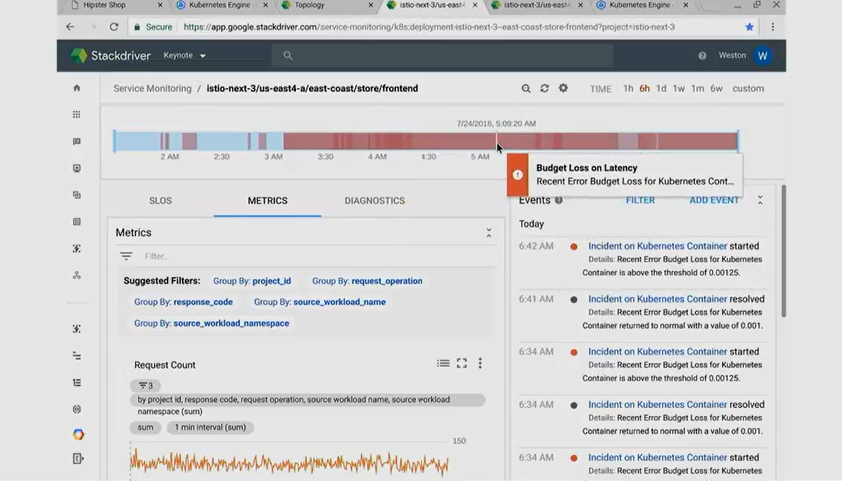Click the Service Monitoring breadcrumb link
Image resolution: width=842 pixels, height=482 pixels.
152,89
